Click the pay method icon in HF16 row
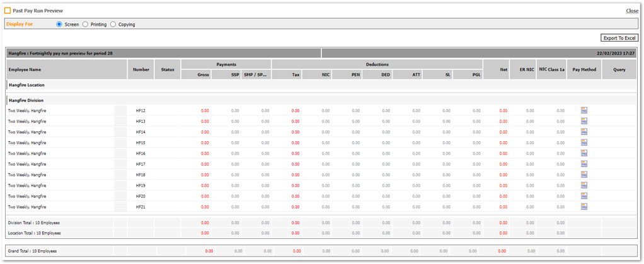This screenshot has width=644, height=264. [584, 153]
